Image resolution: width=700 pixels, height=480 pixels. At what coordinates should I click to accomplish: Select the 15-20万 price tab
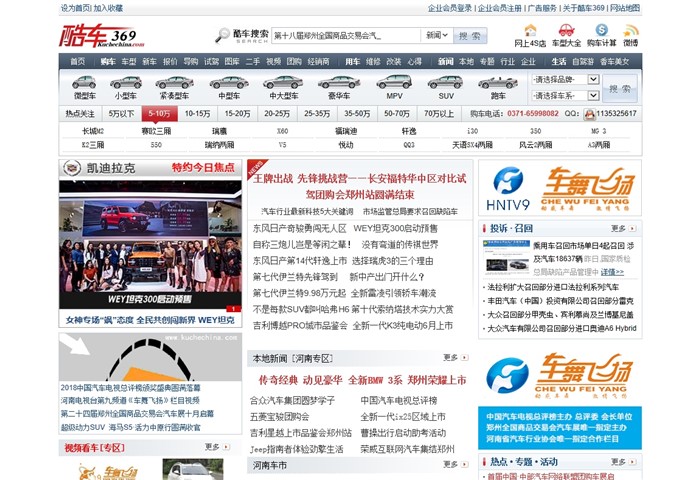pos(237,114)
